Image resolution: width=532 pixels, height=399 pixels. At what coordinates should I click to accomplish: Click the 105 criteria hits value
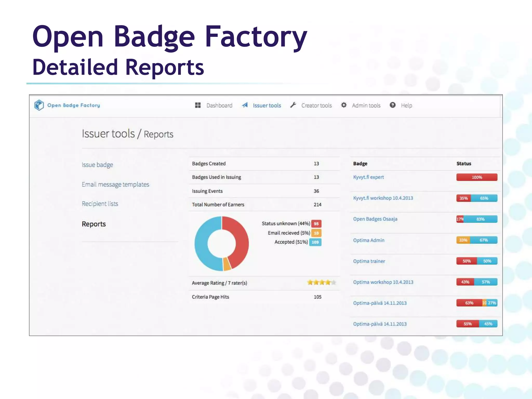click(x=317, y=297)
